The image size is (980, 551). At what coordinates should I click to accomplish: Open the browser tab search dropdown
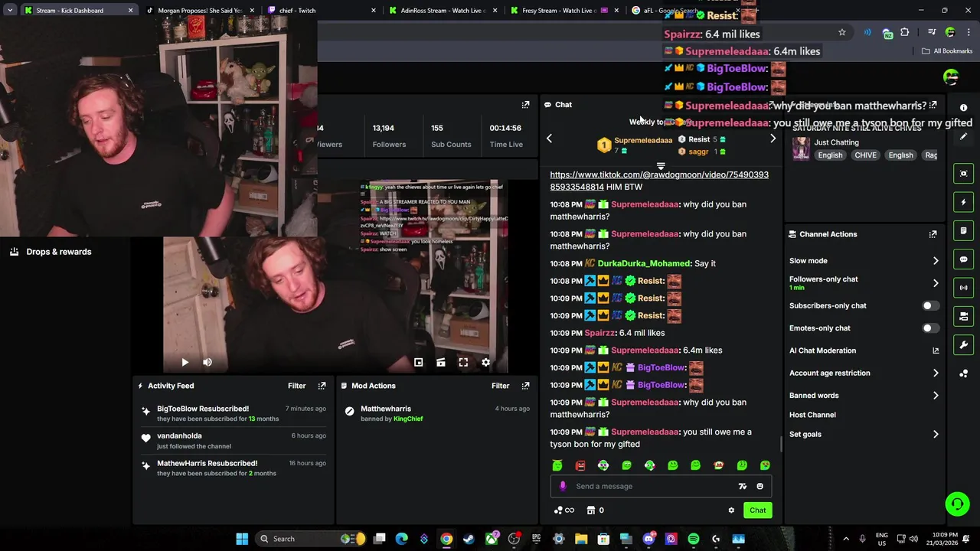click(x=10, y=11)
